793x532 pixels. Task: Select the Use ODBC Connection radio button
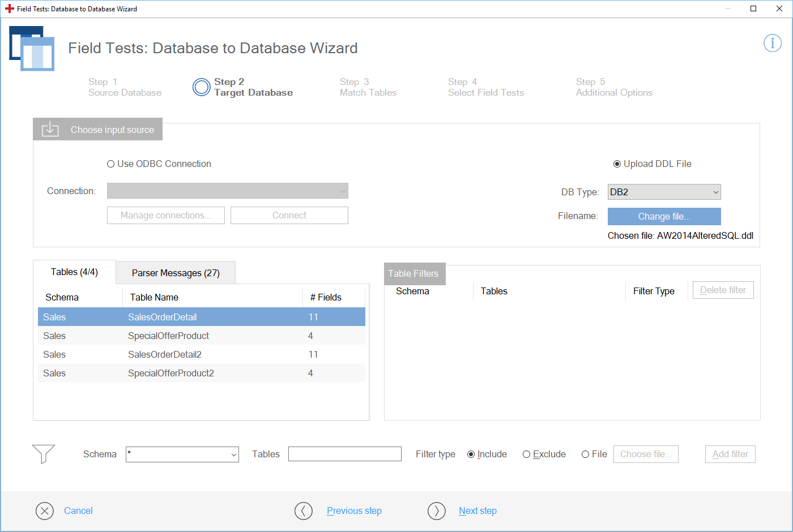pyautogui.click(x=111, y=164)
